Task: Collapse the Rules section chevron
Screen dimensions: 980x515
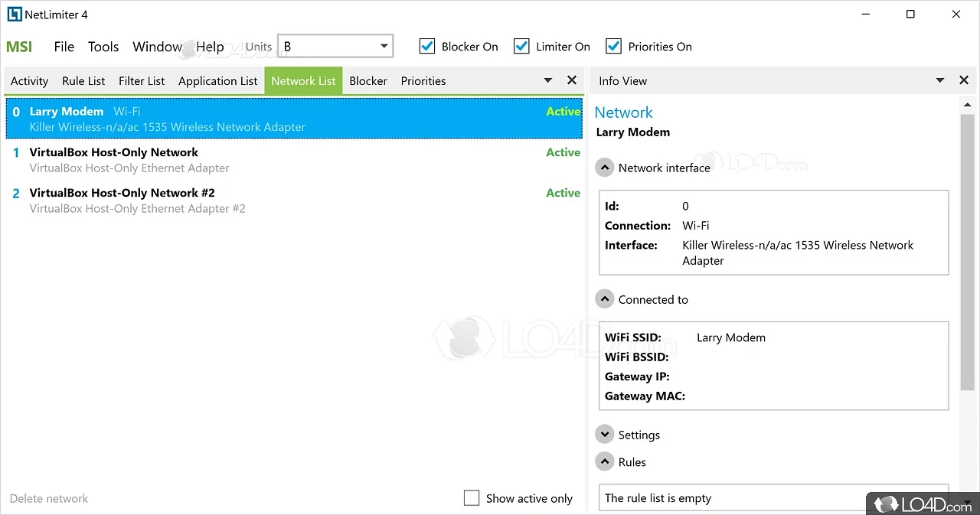Action: pos(605,462)
